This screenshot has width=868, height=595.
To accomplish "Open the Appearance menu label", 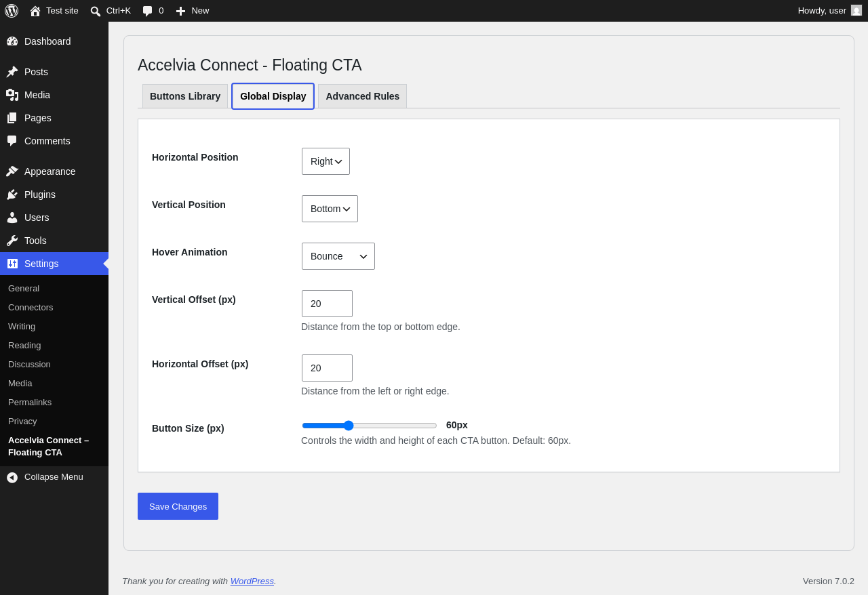I will [50, 171].
